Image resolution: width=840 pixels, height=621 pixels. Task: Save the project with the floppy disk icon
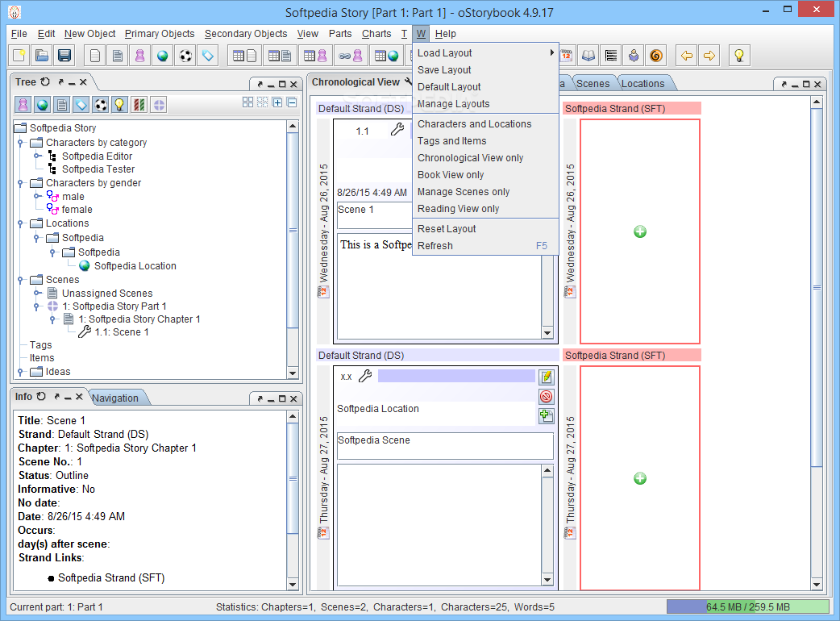[x=64, y=56]
